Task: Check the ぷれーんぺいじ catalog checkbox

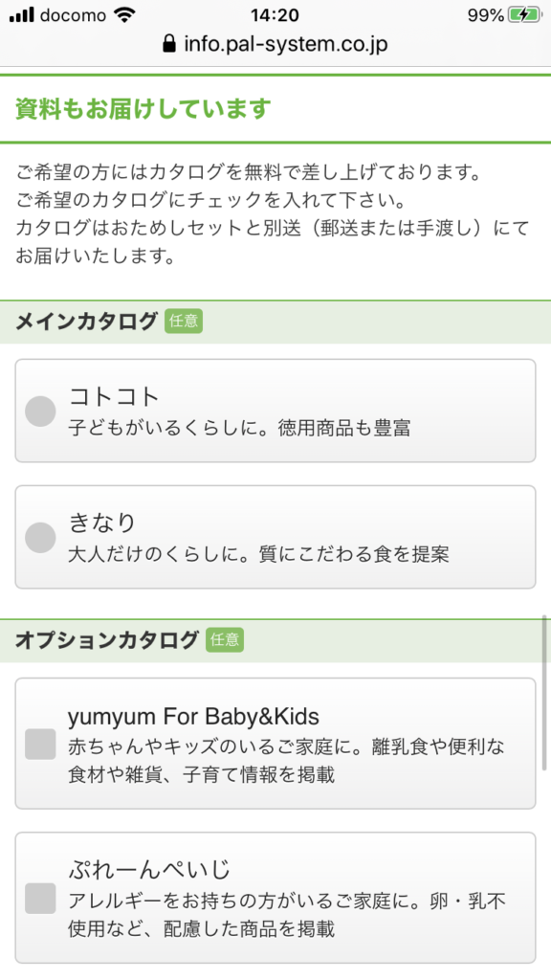Action: pos(40,898)
